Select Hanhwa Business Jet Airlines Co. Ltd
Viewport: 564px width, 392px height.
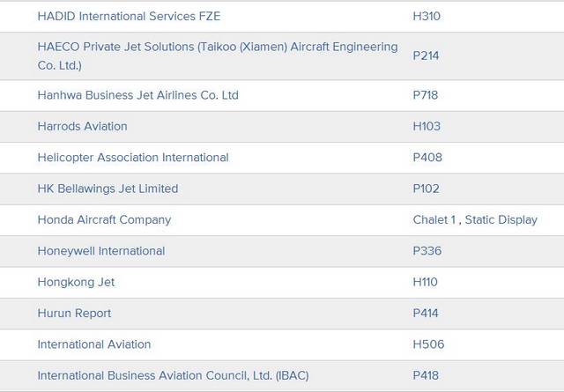click(137, 95)
